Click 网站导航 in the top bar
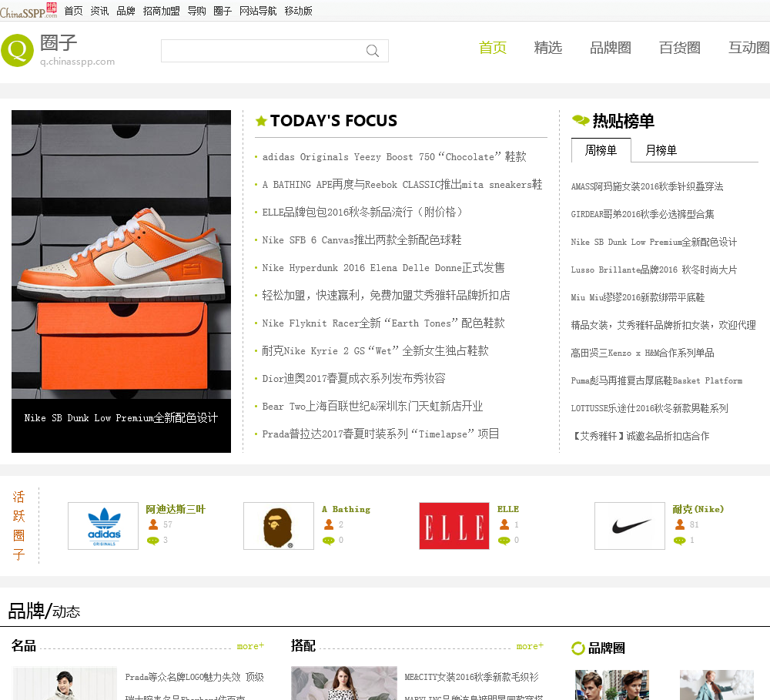Viewport: 770px width, 700px height. pos(258,11)
